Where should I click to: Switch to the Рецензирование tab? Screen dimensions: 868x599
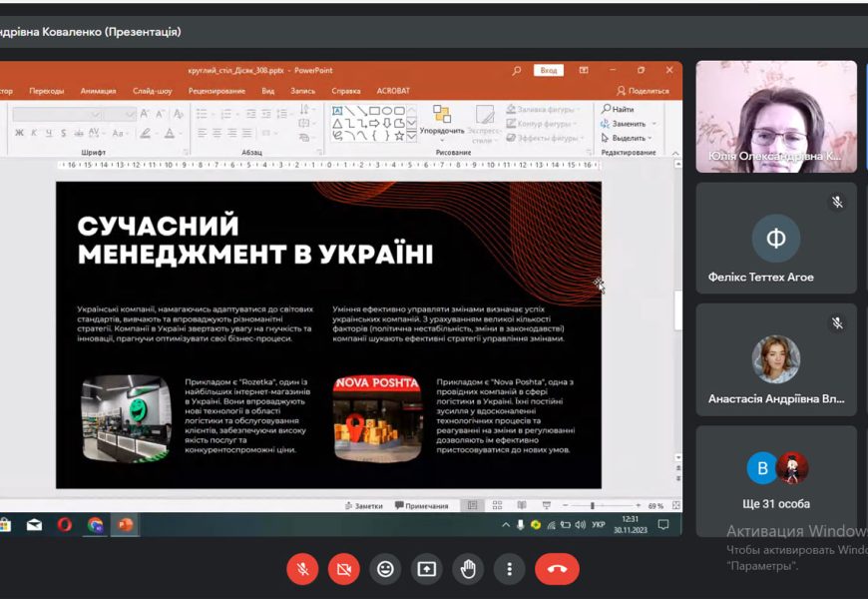[217, 91]
